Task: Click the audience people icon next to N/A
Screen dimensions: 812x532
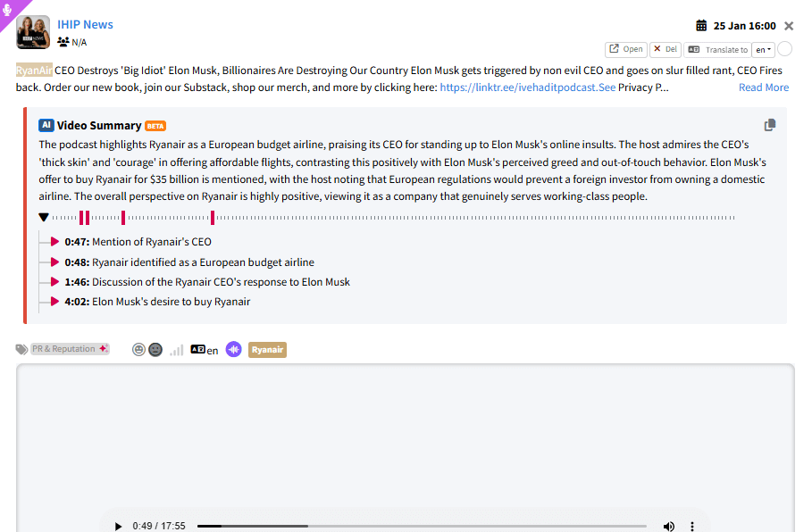Action: coord(63,42)
